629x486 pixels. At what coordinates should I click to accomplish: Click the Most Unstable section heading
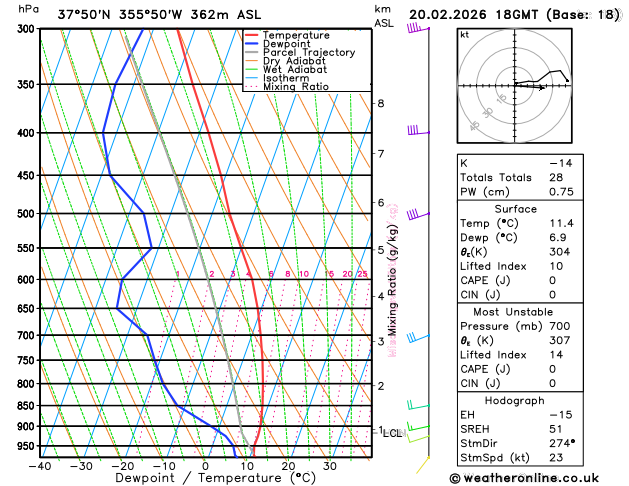(513, 312)
